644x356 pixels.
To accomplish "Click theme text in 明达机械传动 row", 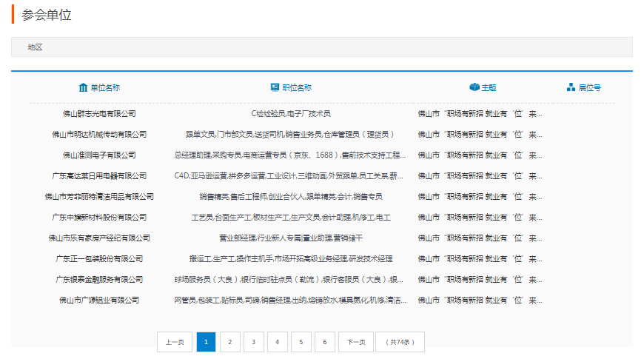I will [x=480, y=134].
